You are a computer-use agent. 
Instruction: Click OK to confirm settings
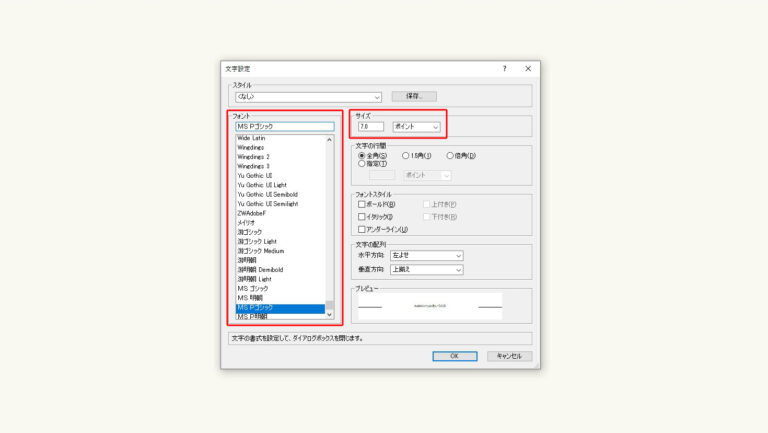455,356
